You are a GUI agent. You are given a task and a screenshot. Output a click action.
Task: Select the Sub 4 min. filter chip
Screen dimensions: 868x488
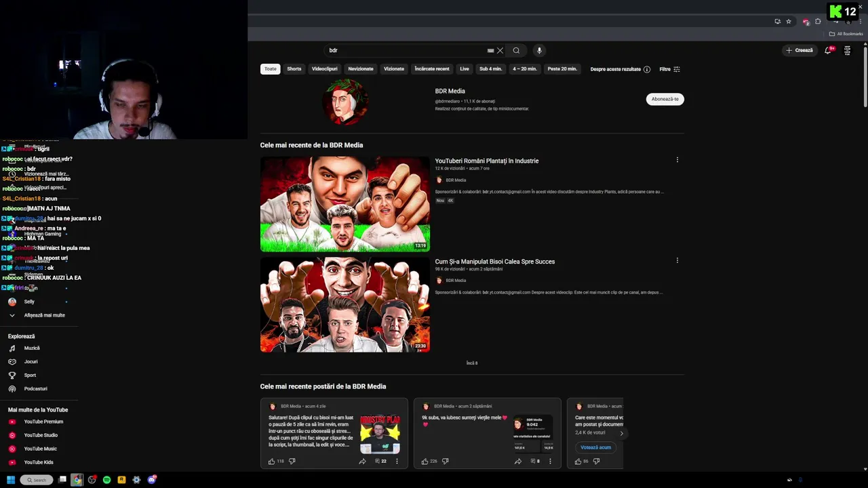[x=490, y=69]
